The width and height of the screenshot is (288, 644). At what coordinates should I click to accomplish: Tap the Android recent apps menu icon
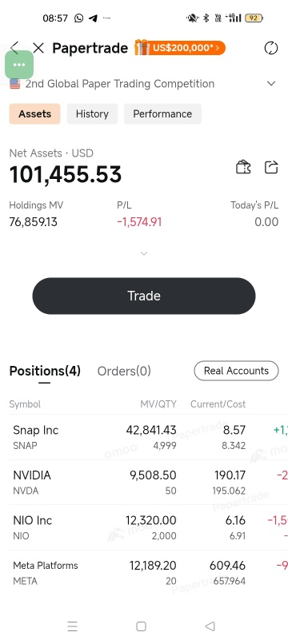[x=73, y=626]
